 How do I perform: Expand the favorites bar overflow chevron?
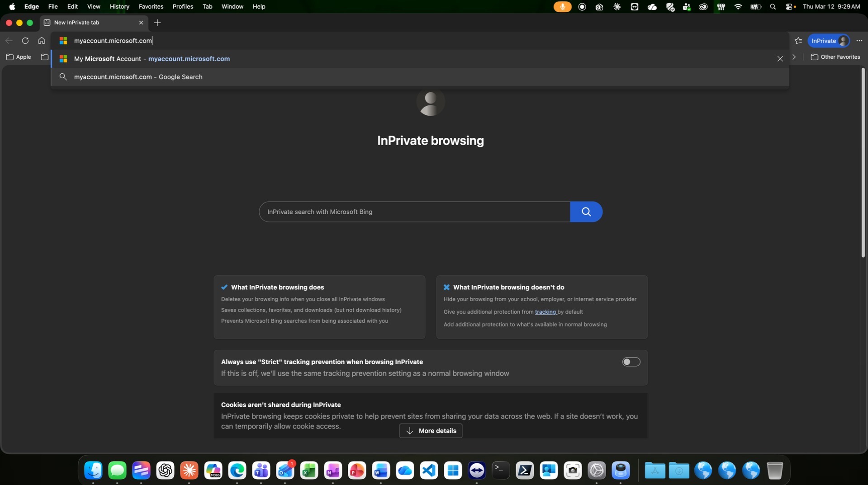pos(794,57)
